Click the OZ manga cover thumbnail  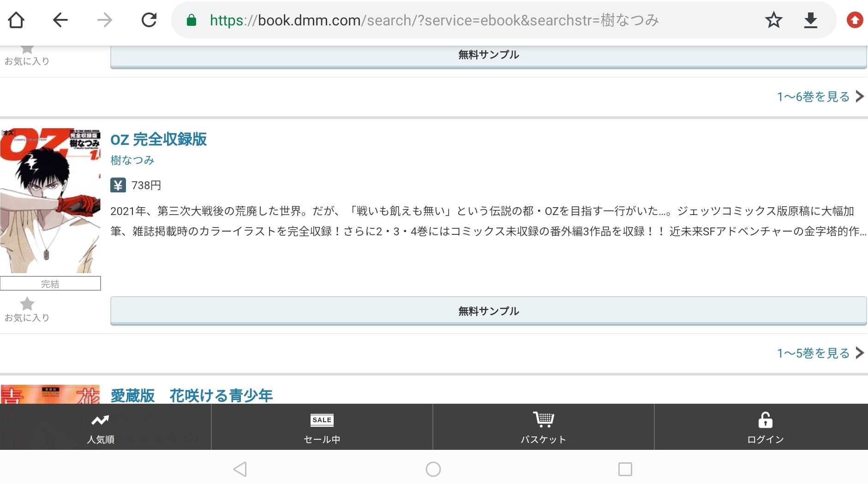tap(50, 201)
